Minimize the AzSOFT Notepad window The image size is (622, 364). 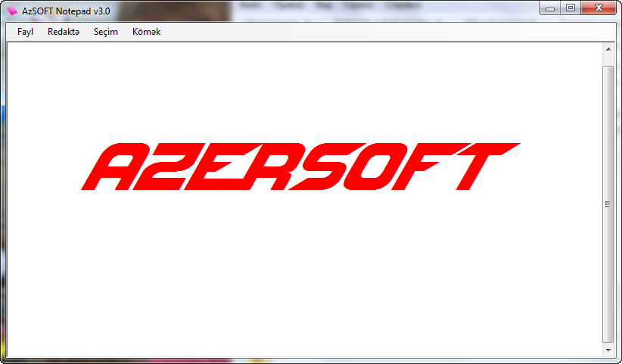(x=551, y=8)
